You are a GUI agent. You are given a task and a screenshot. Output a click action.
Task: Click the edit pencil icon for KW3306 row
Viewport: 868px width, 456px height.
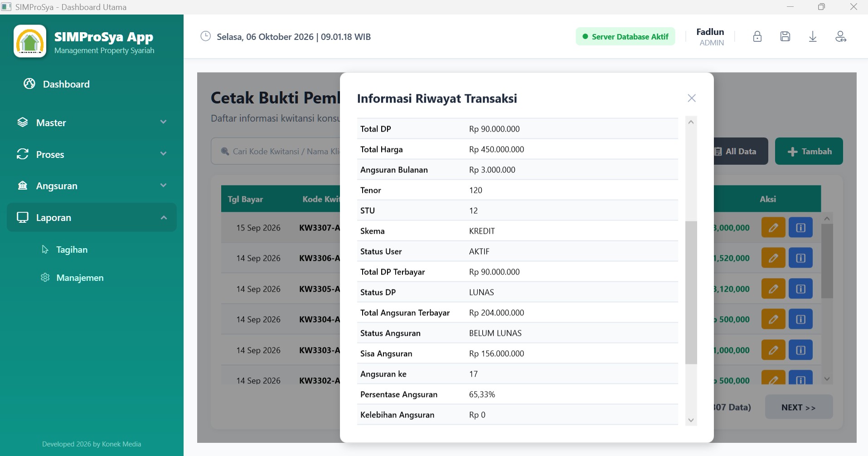(773, 258)
